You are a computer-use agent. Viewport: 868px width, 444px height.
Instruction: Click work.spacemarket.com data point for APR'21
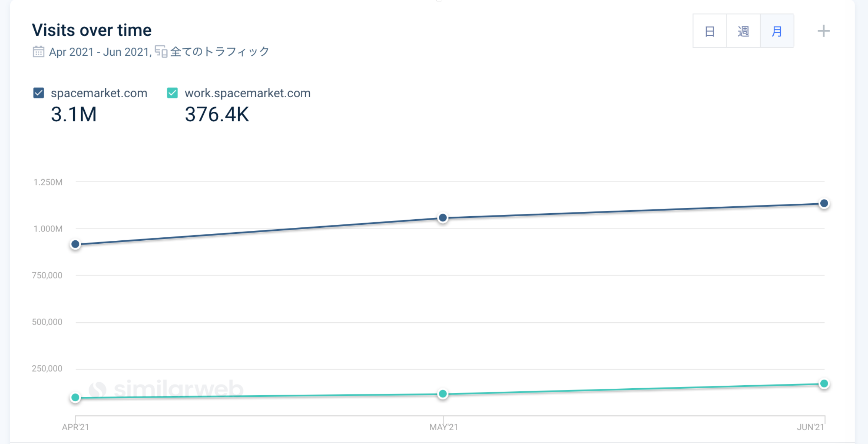(76, 397)
